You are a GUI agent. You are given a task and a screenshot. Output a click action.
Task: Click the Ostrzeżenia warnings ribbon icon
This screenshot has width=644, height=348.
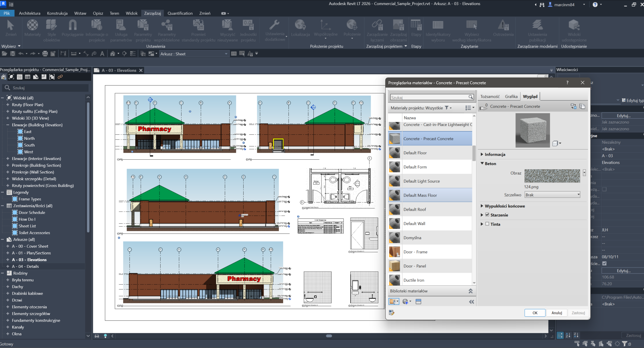[503, 28]
